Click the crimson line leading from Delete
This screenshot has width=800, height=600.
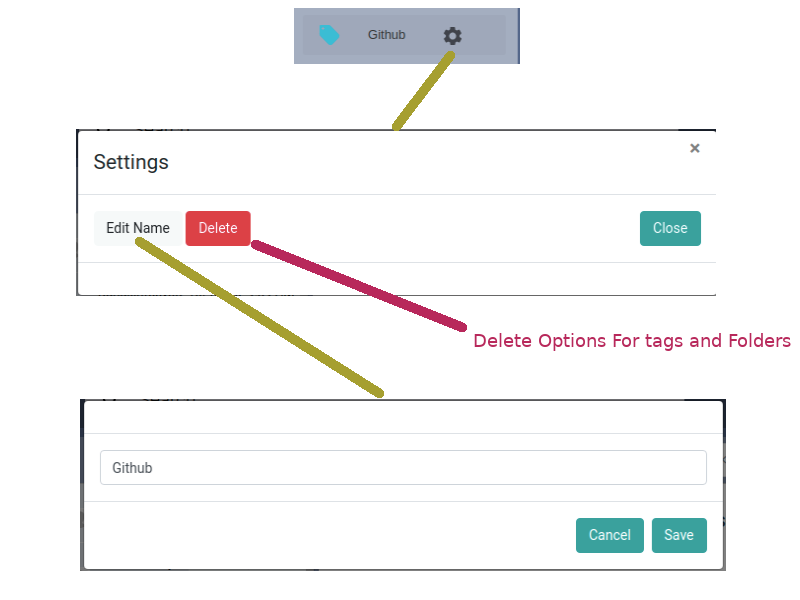coord(360,285)
